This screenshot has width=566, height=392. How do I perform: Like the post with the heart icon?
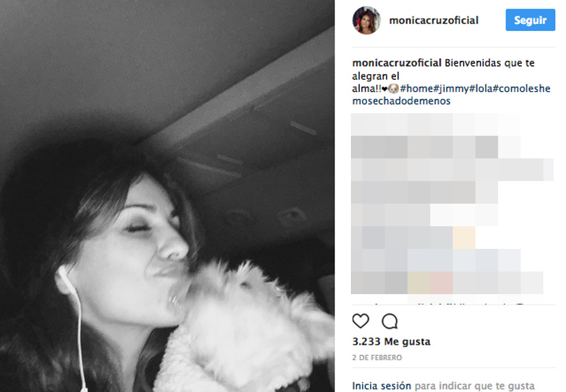(x=361, y=321)
